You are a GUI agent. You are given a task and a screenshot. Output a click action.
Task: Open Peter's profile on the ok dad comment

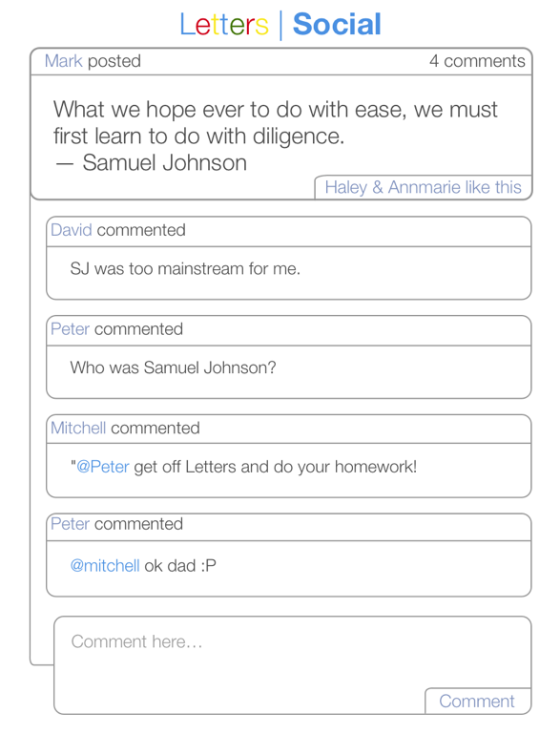coord(70,524)
